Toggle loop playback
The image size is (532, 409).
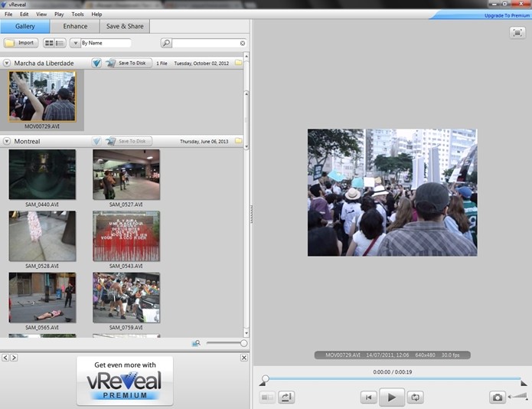(415, 397)
